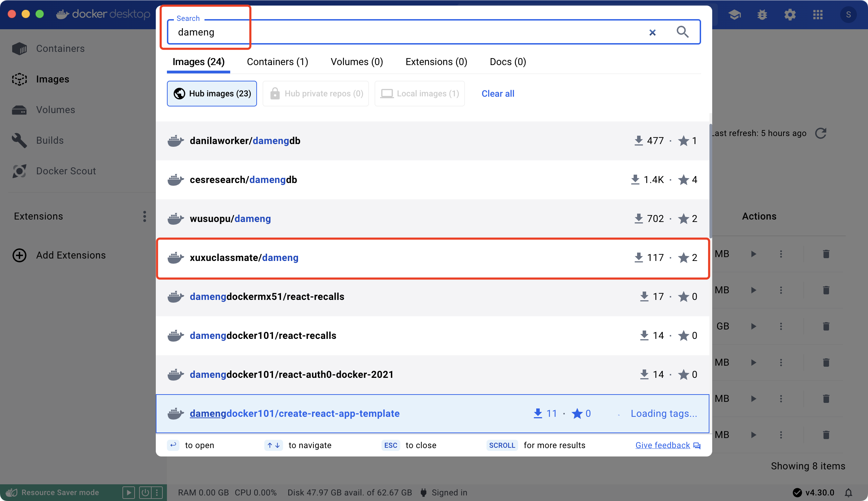Open Settings gear icon in header
This screenshot has width=868, height=501.
click(790, 15)
